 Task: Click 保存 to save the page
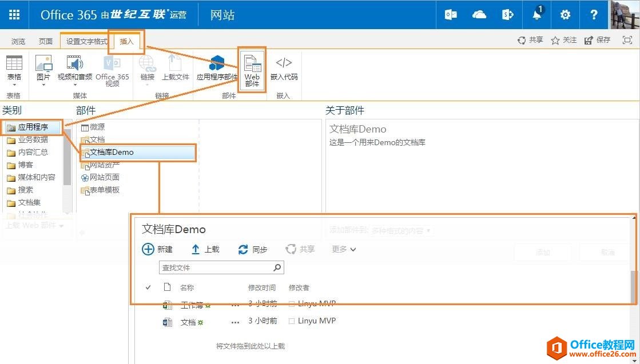tap(597, 40)
